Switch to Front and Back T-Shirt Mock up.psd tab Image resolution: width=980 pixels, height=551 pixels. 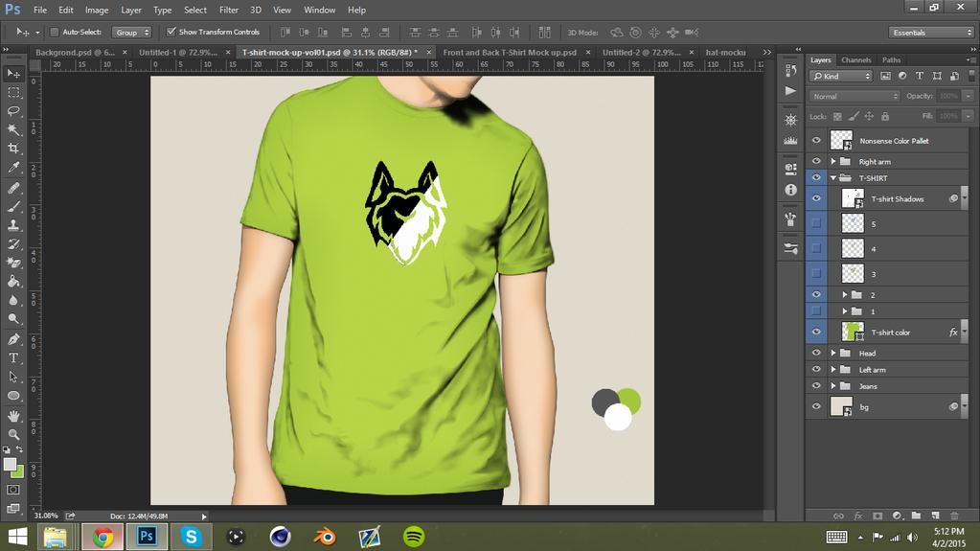click(x=510, y=53)
